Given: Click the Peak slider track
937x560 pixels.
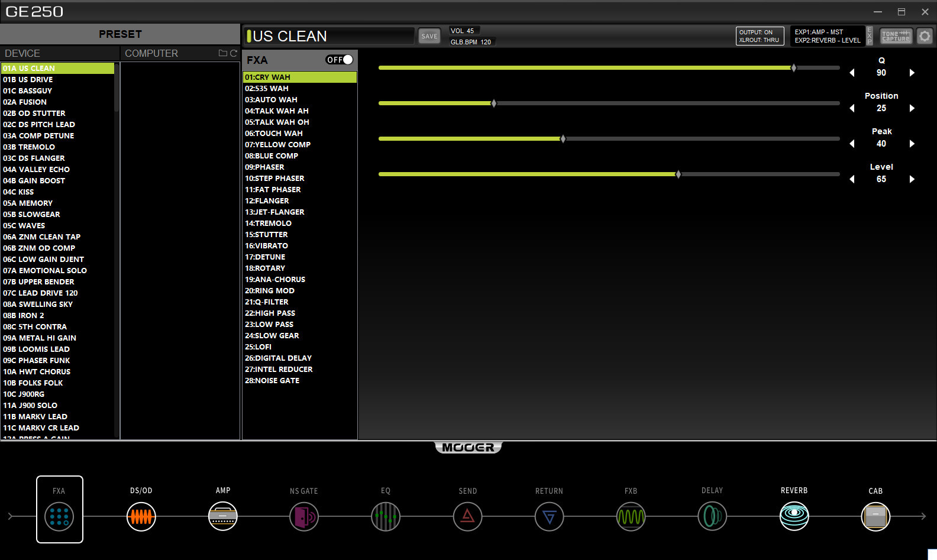Looking at the screenshot, I should coord(609,139).
